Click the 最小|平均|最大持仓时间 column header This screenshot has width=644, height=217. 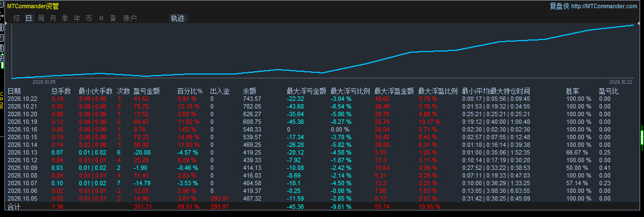point(496,91)
